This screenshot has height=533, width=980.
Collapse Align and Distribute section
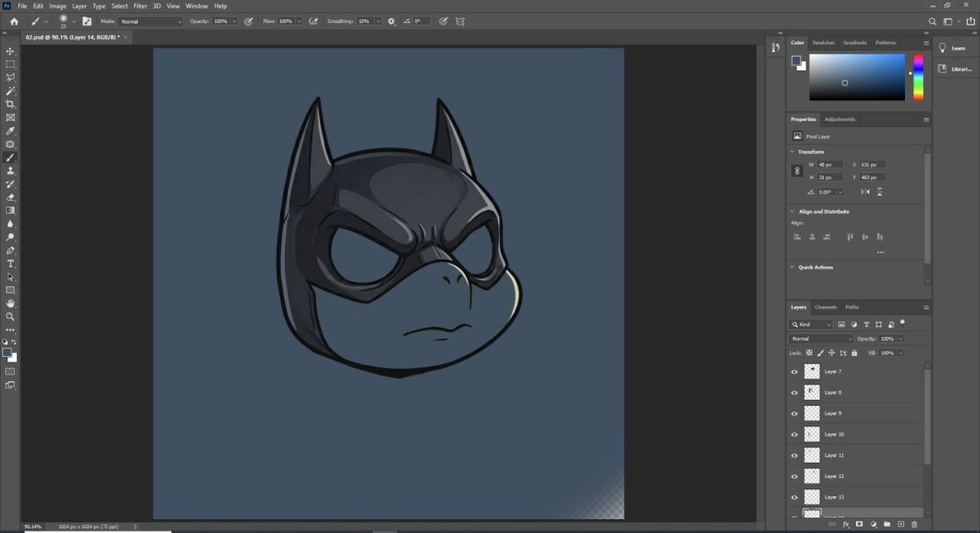tap(792, 211)
